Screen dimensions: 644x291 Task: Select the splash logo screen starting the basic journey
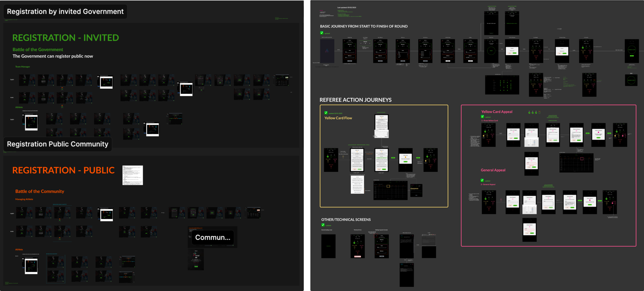(327, 51)
